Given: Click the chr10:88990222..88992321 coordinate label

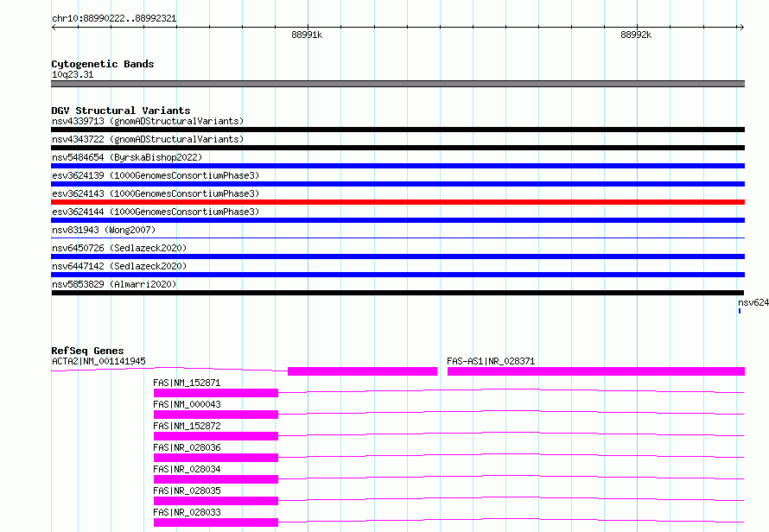Looking at the screenshot, I should click(x=114, y=18).
